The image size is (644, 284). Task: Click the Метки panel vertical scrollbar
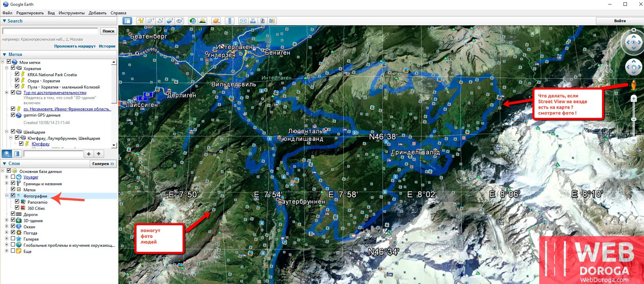(x=114, y=104)
